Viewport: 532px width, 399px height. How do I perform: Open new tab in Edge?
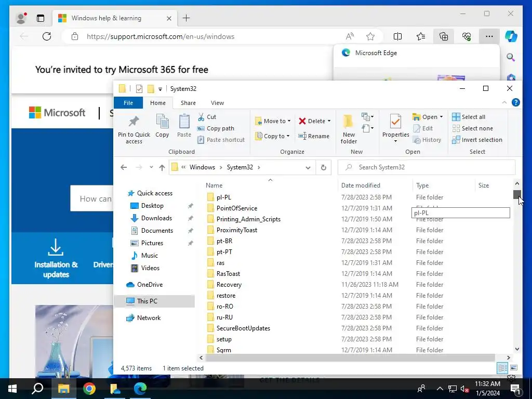187,18
